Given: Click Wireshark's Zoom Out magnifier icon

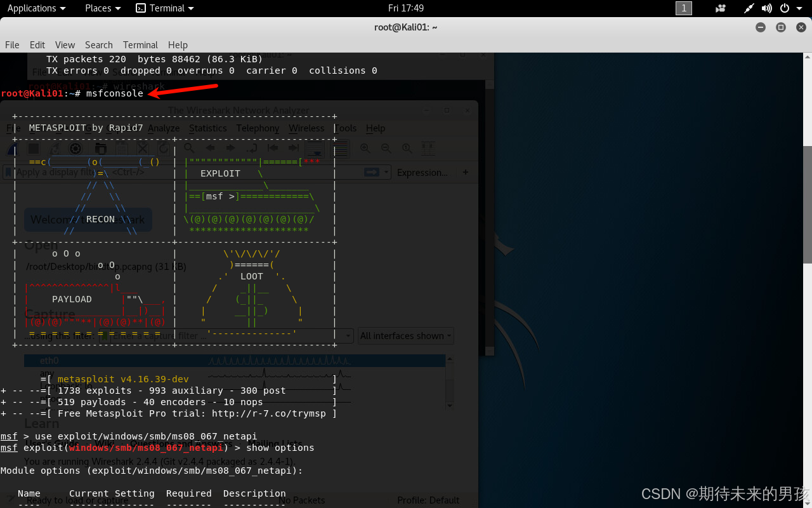Looking at the screenshot, I should 386,149.
